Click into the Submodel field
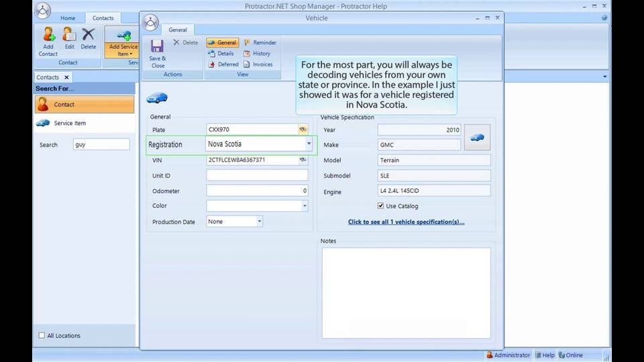644x362 pixels. click(434, 175)
